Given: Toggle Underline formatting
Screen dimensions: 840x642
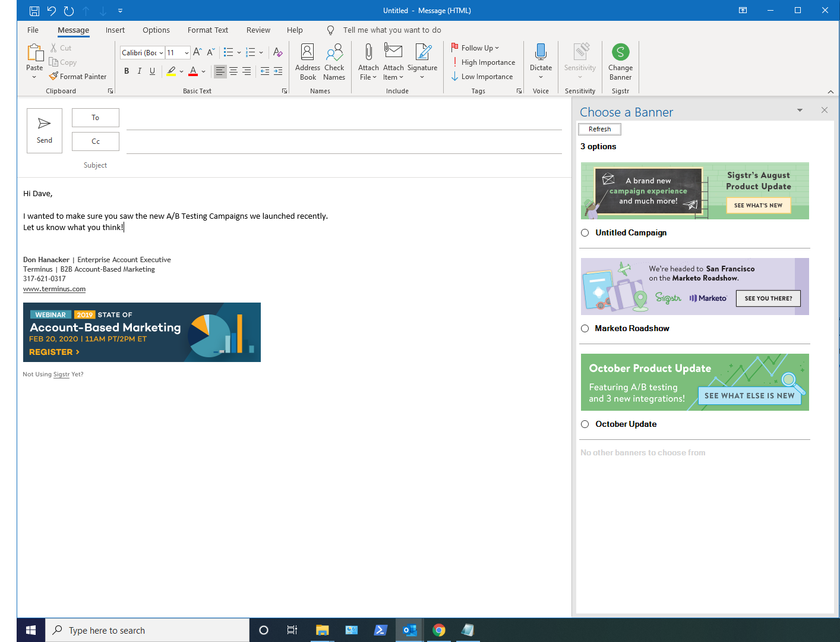Looking at the screenshot, I should pos(153,71).
